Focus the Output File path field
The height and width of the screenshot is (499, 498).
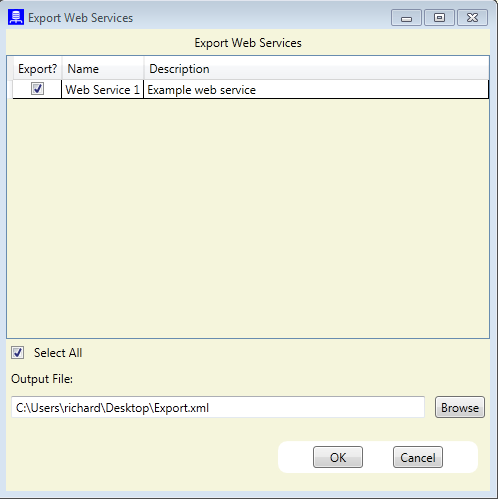218,407
